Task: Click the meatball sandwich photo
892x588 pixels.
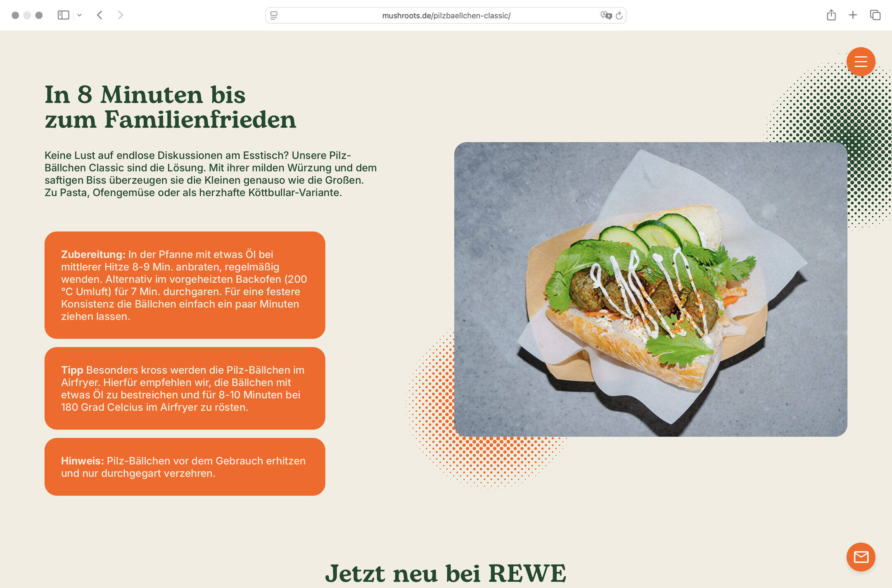Action: [650, 289]
